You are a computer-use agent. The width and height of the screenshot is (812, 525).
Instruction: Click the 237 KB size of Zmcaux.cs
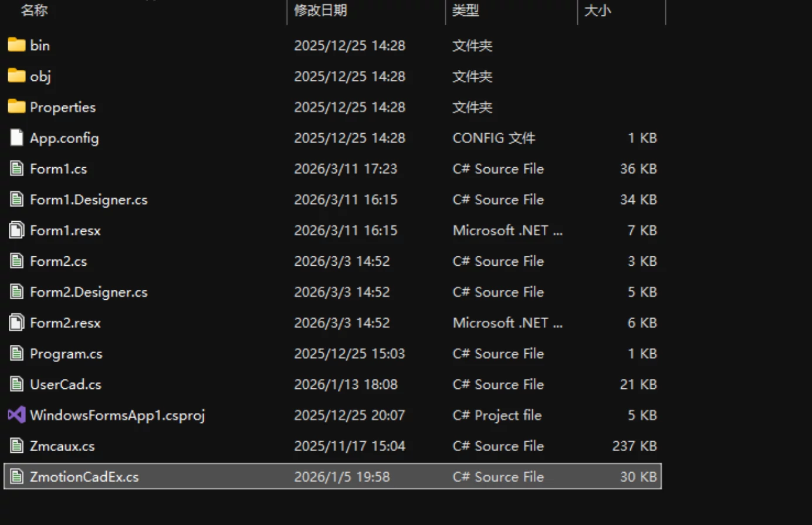(x=635, y=446)
